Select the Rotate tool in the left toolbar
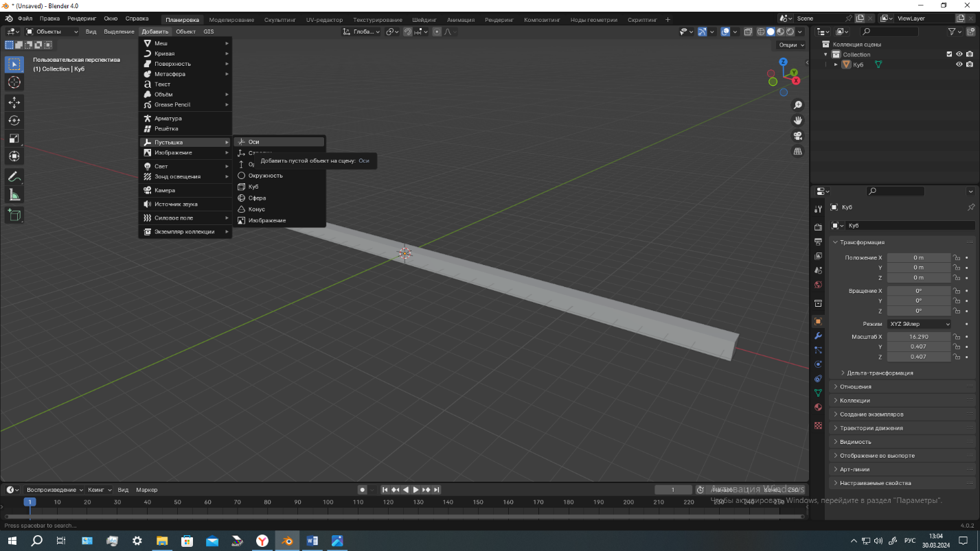 pos(14,120)
